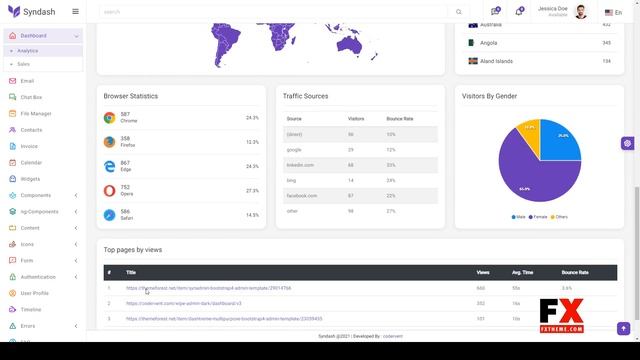Collapse the Dashboard menu chevron

click(x=76, y=36)
